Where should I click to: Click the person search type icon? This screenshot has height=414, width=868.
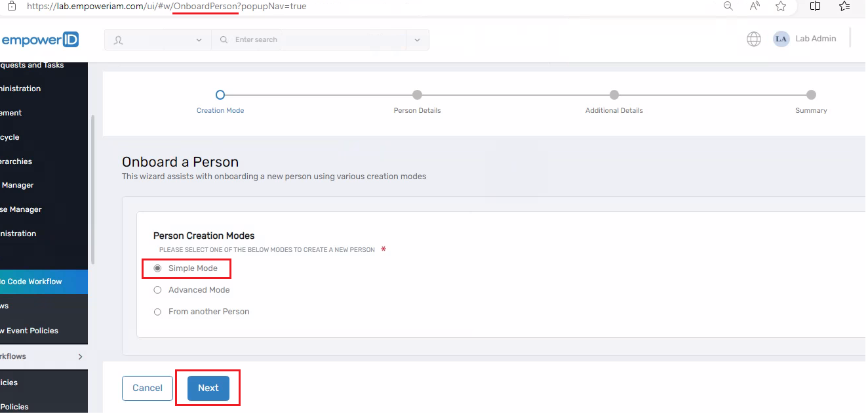[x=119, y=40]
